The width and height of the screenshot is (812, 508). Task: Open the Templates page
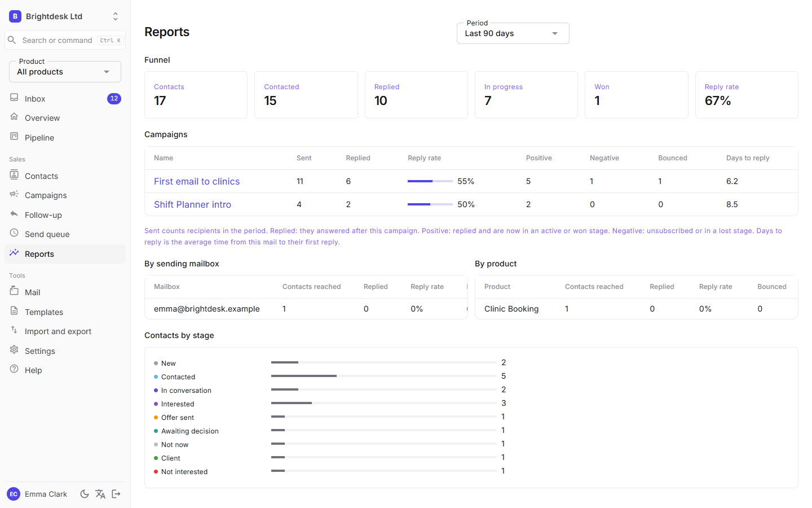tap(65, 312)
